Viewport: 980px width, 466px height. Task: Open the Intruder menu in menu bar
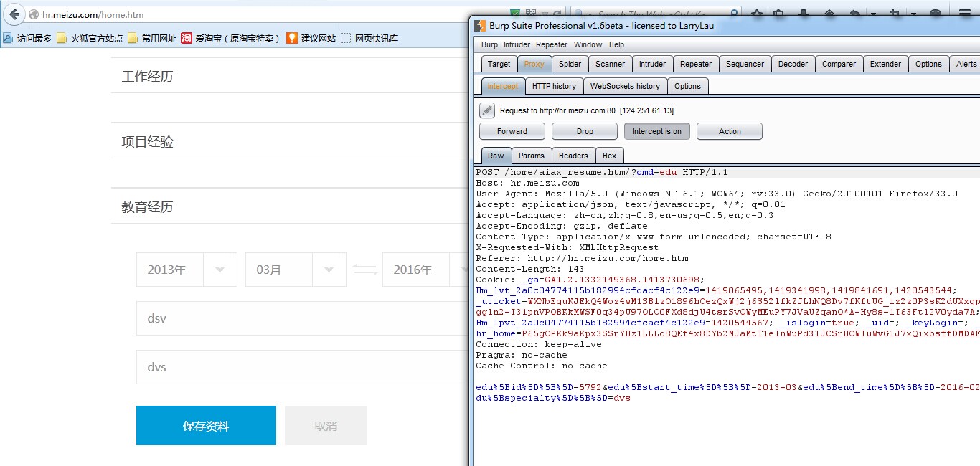pyautogui.click(x=517, y=44)
